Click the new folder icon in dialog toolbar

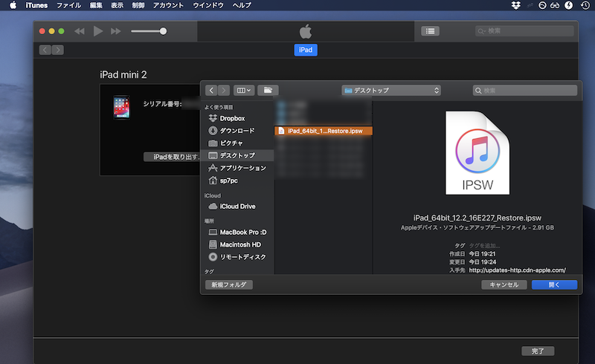point(268,90)
